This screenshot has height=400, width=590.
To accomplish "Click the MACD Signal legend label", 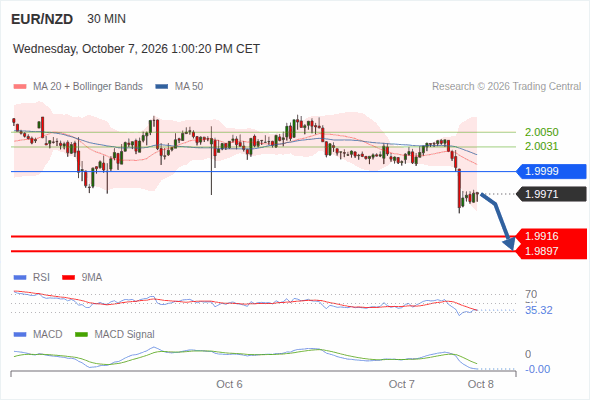I will (124, 335).
